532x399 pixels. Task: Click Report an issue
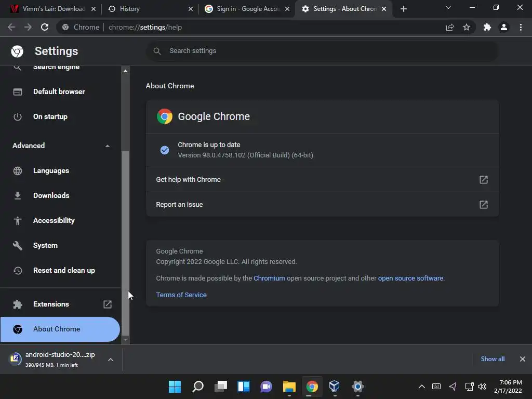click(322, 205)
